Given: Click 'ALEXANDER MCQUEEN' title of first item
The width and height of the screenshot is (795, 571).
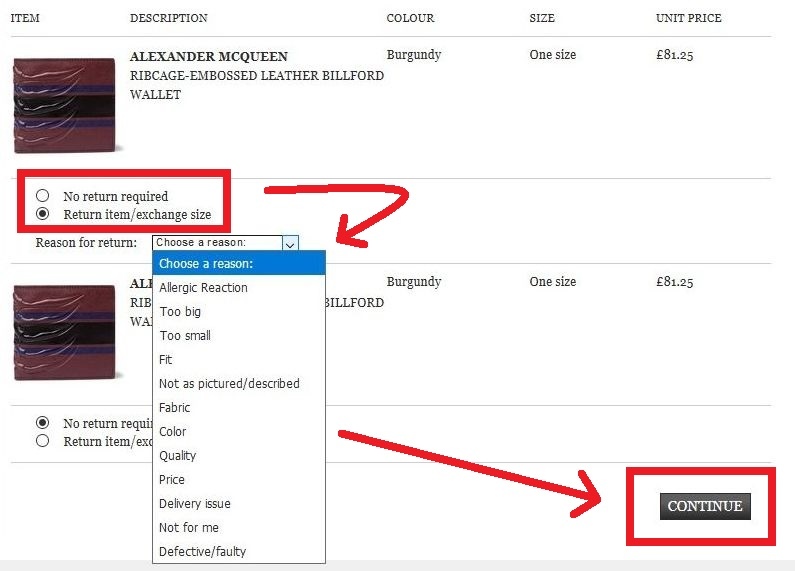Looking at the screenshot, I should click(208, 56).
